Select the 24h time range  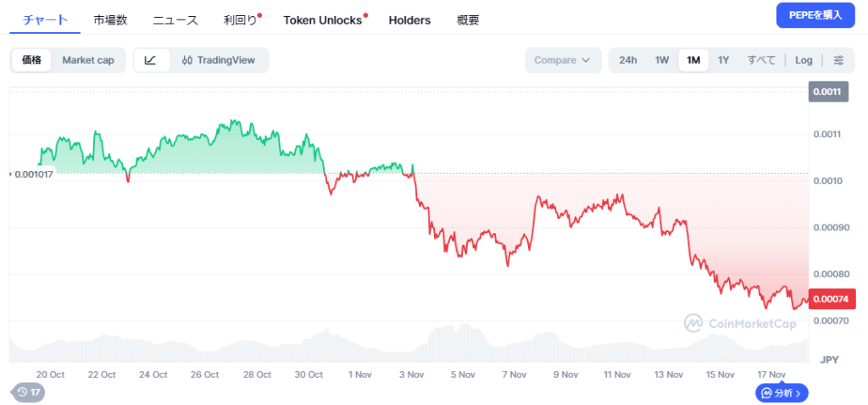click(628, 60)
